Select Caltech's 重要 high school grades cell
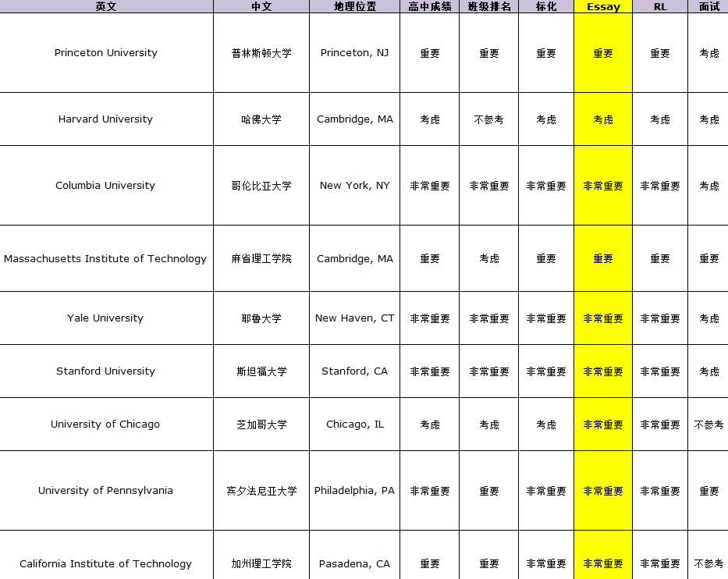This screenshot has height=579, width=728. (x=429, y=555)
